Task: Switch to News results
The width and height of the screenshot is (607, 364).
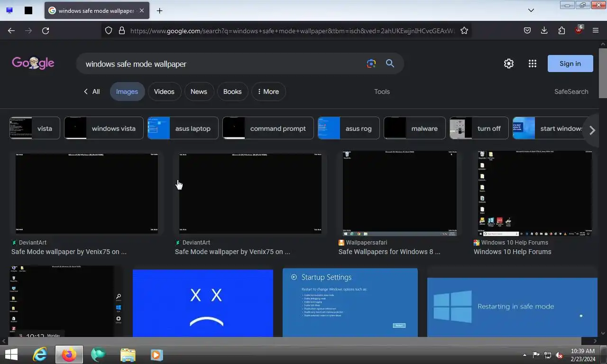Action: click(199, 91)
